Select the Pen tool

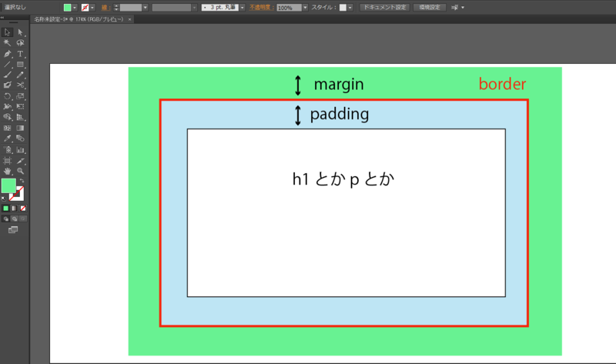[x=7, y=54]
